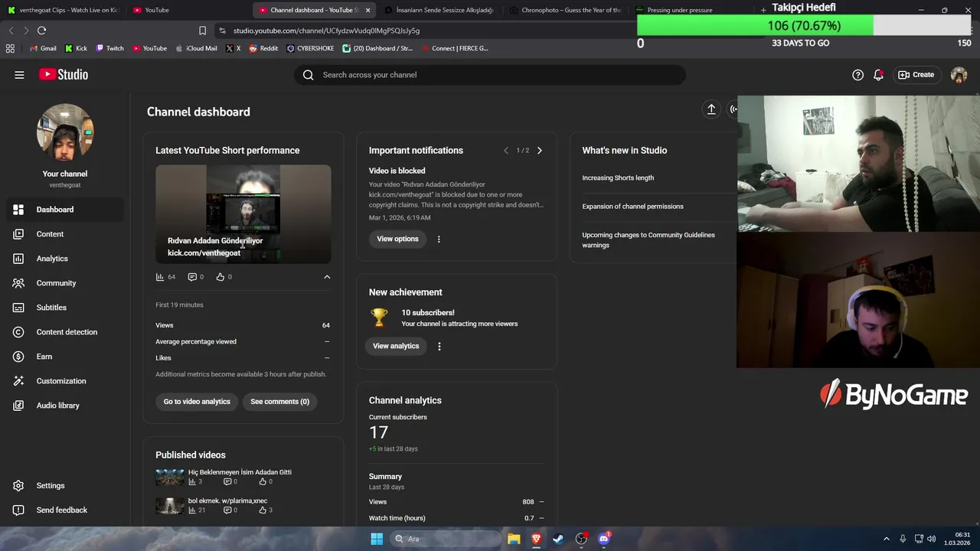Open the account avatar menu
This screenshot has width=980, height=551.
coord(959,75)
